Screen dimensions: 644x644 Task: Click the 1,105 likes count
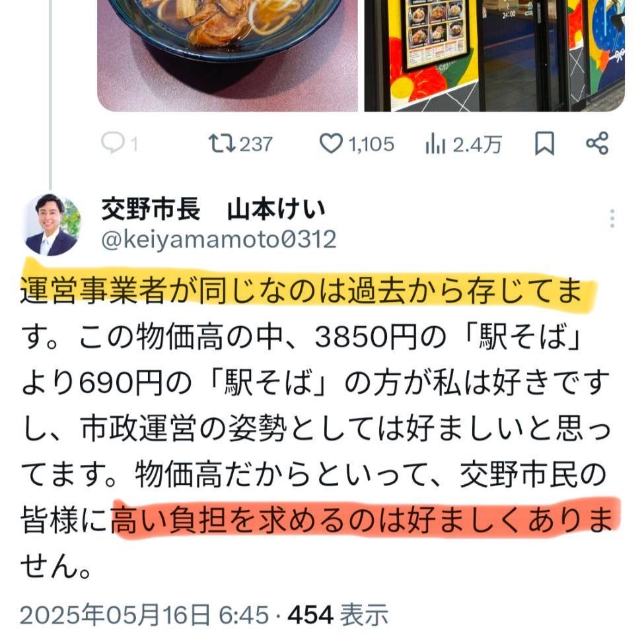coord(371,144)
